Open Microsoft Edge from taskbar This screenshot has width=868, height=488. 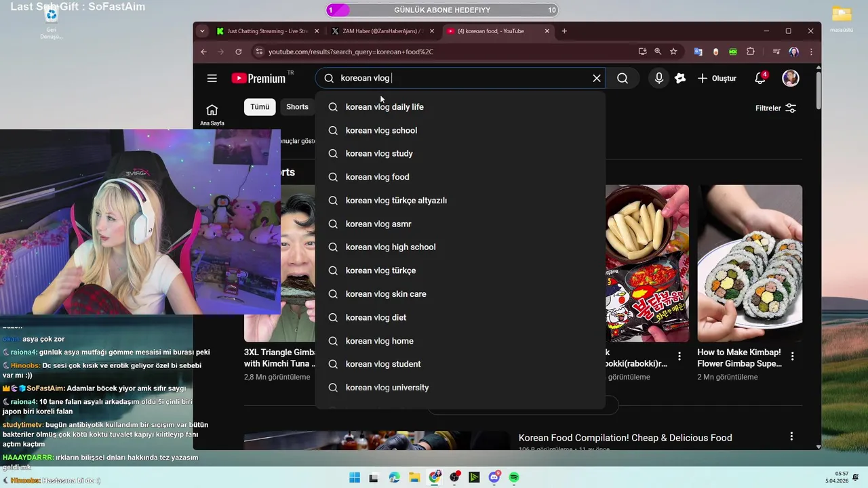point(394,478)
